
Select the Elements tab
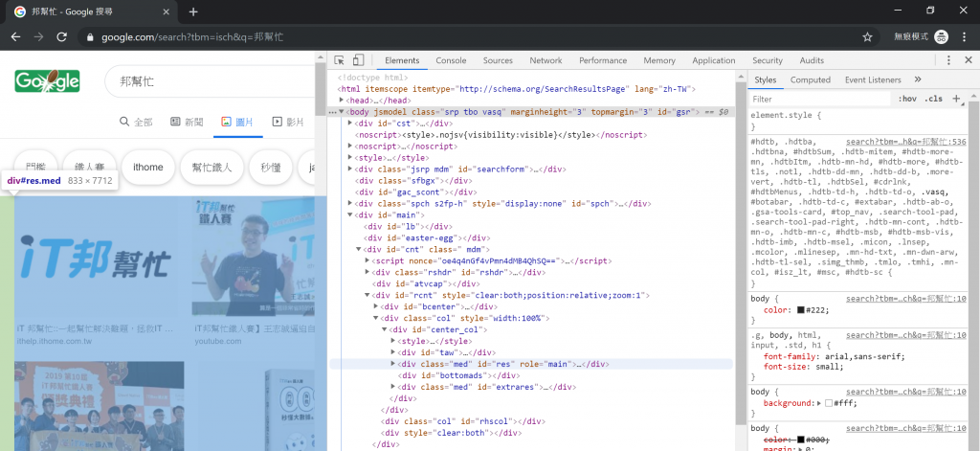[x=402, y=60]
